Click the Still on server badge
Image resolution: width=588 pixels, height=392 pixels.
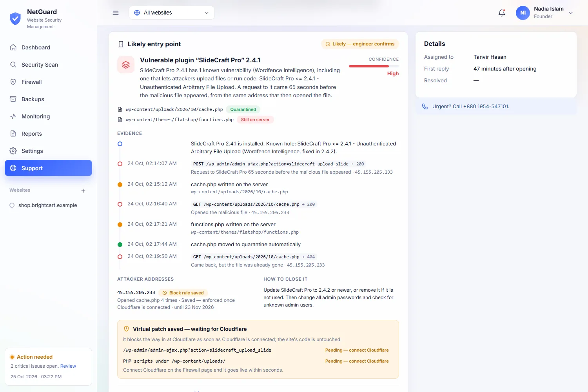tap(255, 120)
